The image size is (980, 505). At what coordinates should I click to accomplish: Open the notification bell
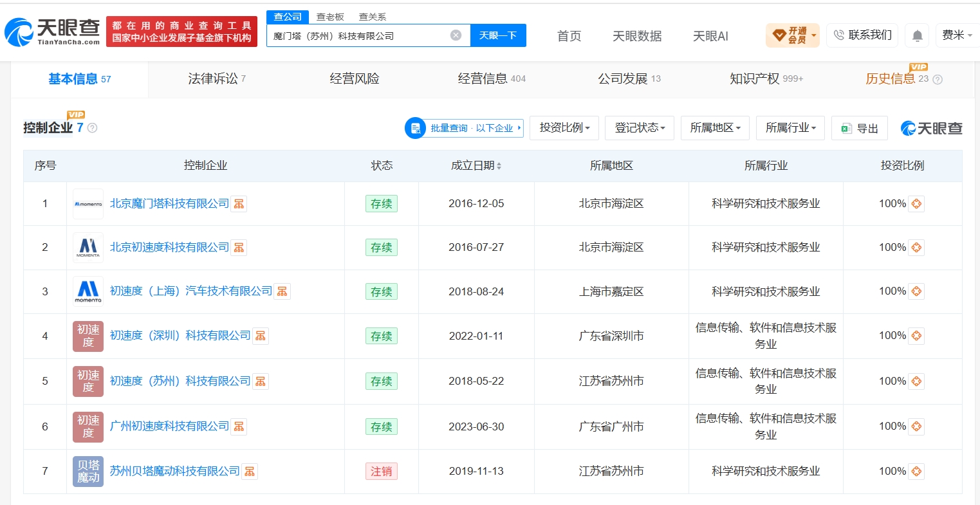pyautogui.click(x=917, y=35)
